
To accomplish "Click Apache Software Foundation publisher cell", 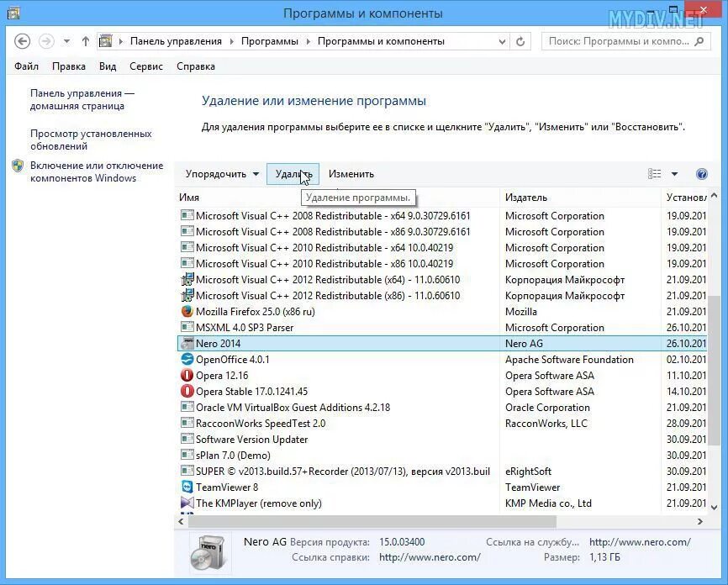I will 569,360.
